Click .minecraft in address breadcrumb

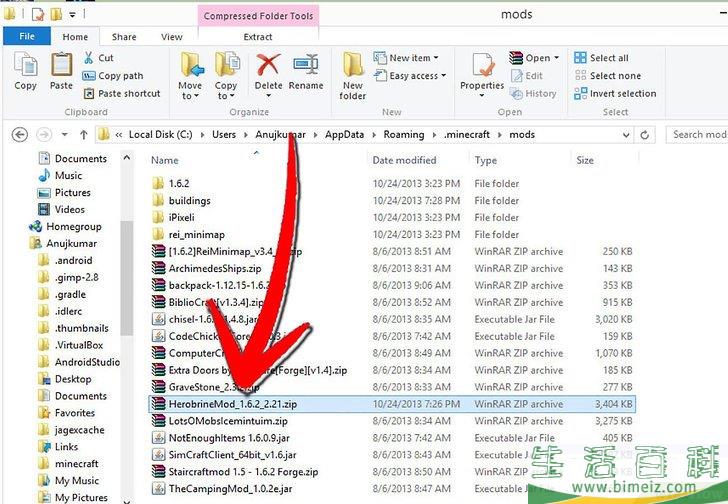[x=467, y=135]
